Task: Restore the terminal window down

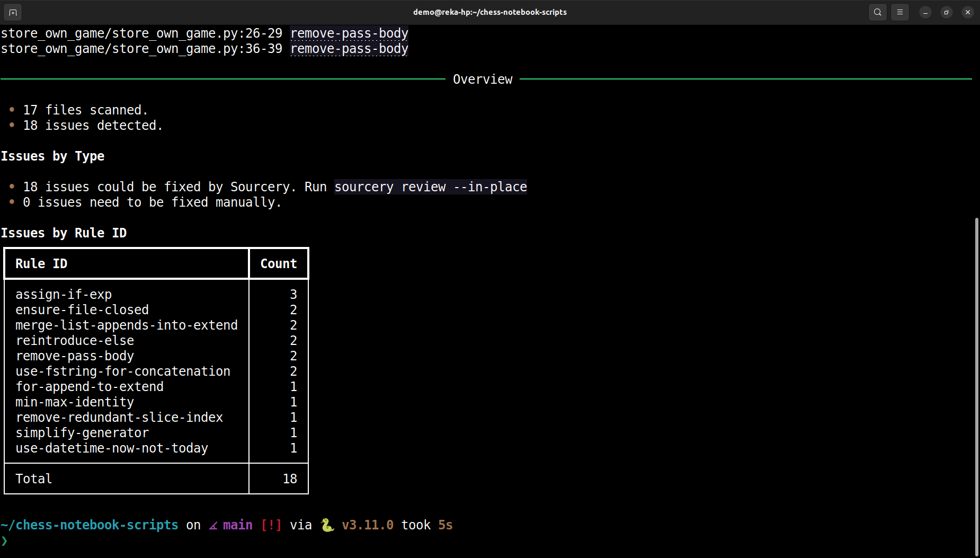Action: (x=946, y=12)
